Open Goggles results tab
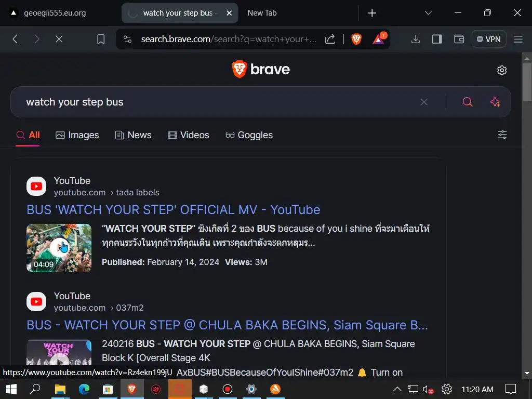The width and height of the screenshot is (532, 399). [x=249, y=135]
